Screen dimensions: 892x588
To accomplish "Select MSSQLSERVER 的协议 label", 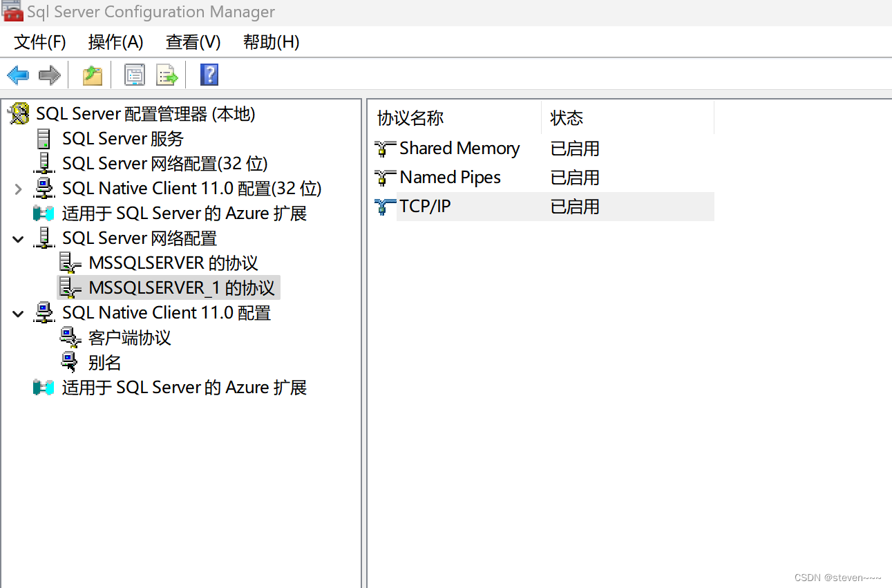I will tap(173, 263).
